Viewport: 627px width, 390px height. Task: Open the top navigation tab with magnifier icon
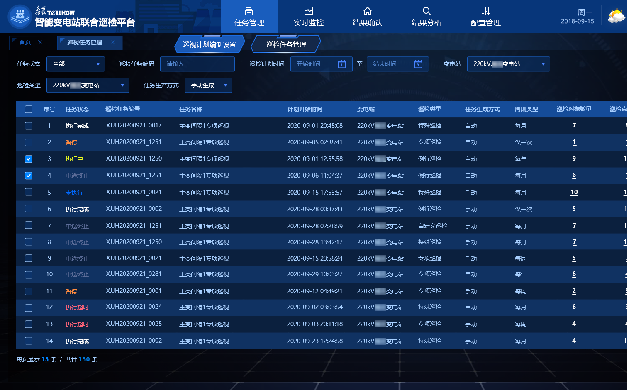426,16
